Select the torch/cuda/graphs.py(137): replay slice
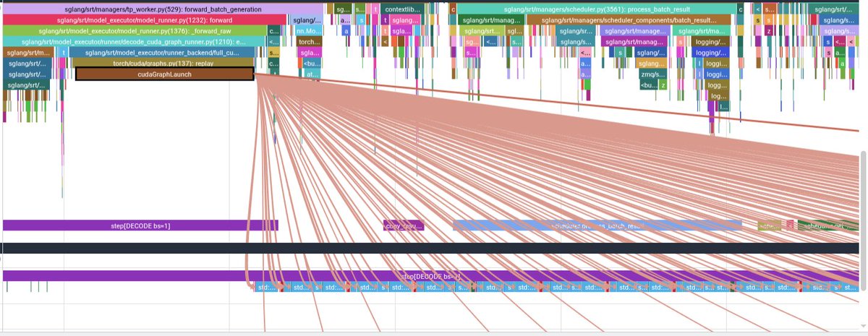The image size is (868, 336). 163,64
